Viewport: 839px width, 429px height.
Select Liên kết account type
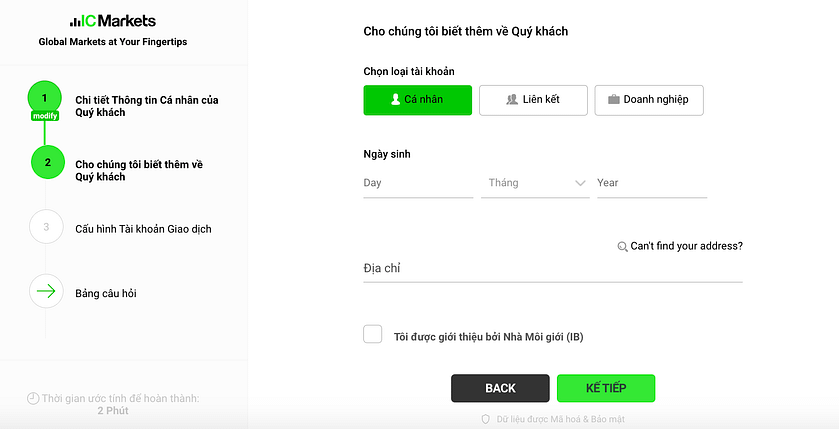pyautogui.click(x=533, y=100)
